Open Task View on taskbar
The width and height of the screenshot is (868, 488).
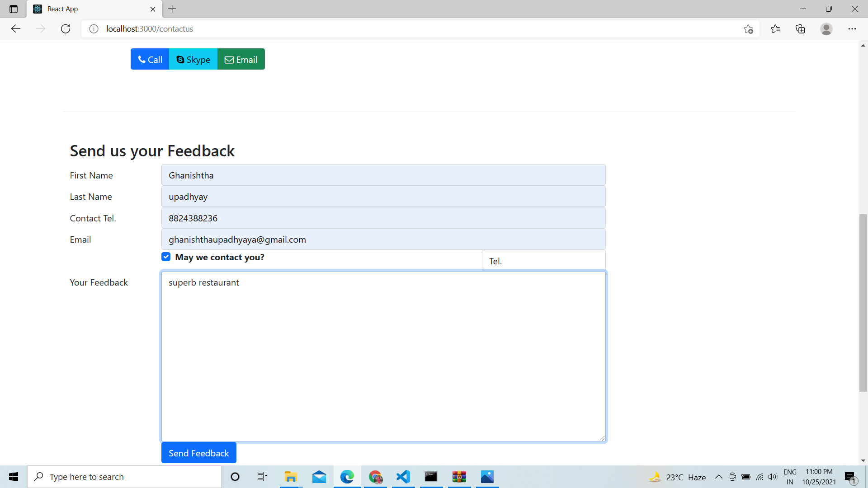click(262, 477)
